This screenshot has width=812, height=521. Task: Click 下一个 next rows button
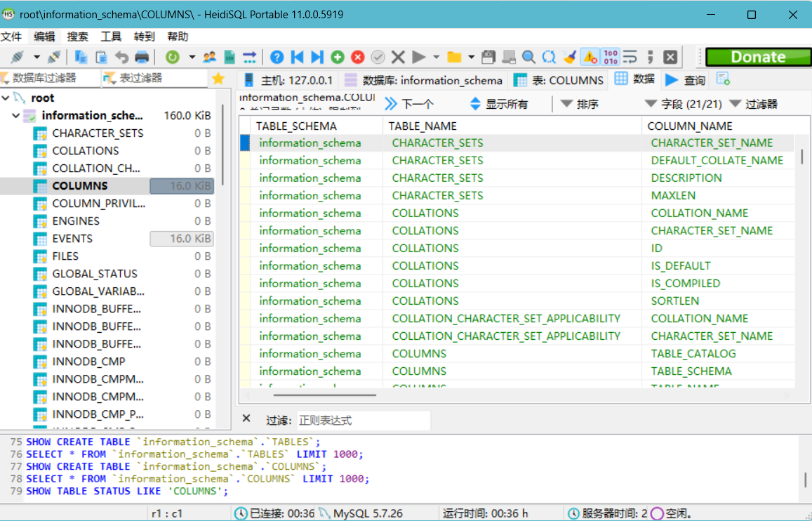[x=409, y=104]
